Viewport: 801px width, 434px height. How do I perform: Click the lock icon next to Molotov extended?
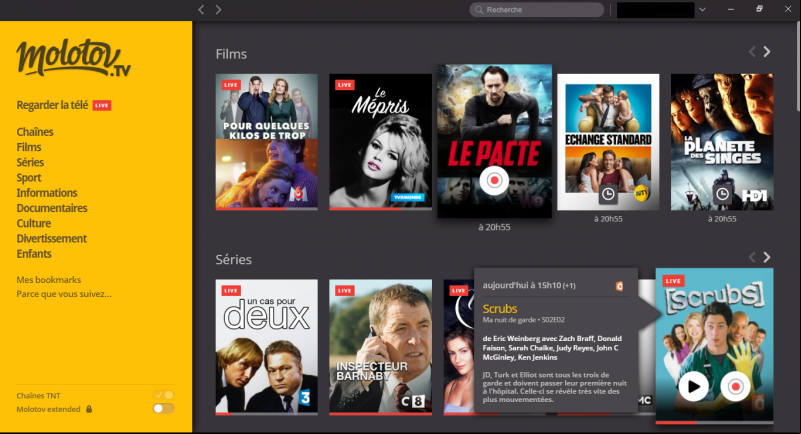(89, 409)
